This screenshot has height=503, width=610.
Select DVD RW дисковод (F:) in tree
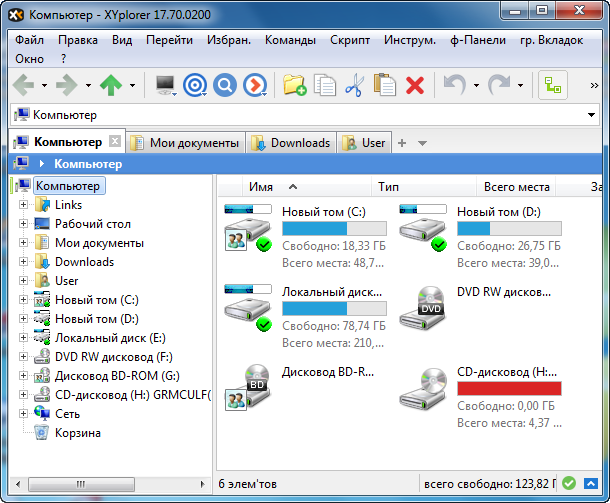(114, 357)
